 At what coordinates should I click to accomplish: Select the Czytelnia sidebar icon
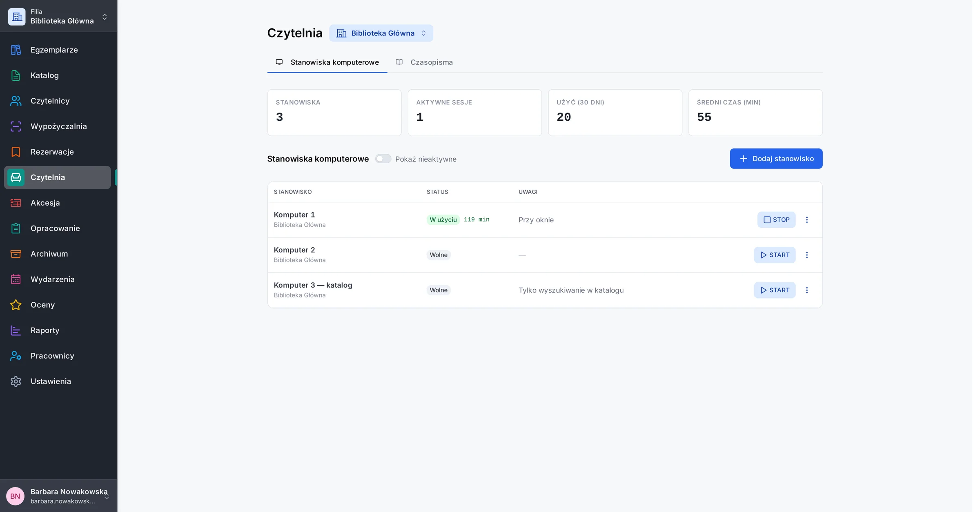tap(16, 177)
